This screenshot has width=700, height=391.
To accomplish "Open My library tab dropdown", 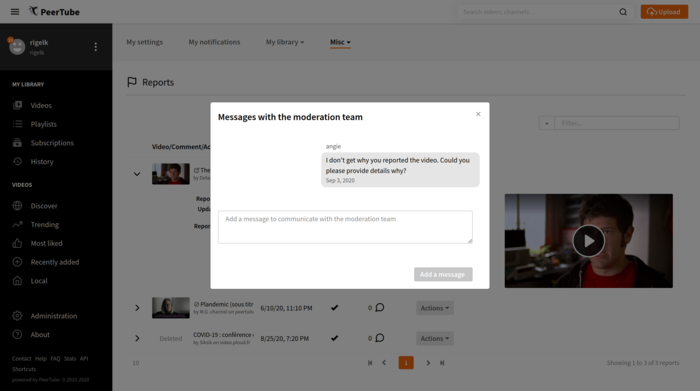I will coord(285,42).
